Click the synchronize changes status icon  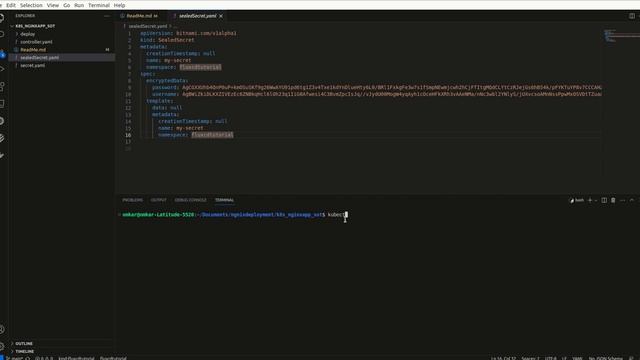28,358
